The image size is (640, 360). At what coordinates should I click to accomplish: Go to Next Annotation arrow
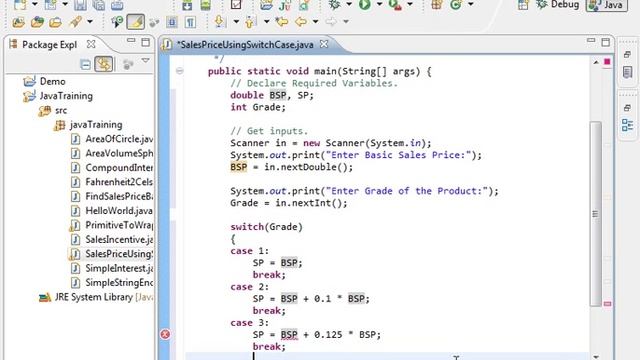click(x=220, y=22)
